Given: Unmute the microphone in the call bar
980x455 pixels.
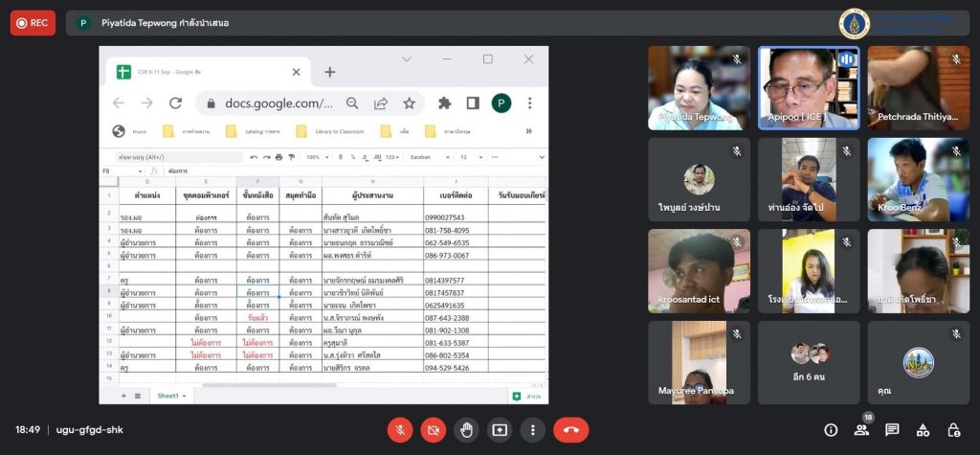Looking at the screenshot, I should coord(400,430).
